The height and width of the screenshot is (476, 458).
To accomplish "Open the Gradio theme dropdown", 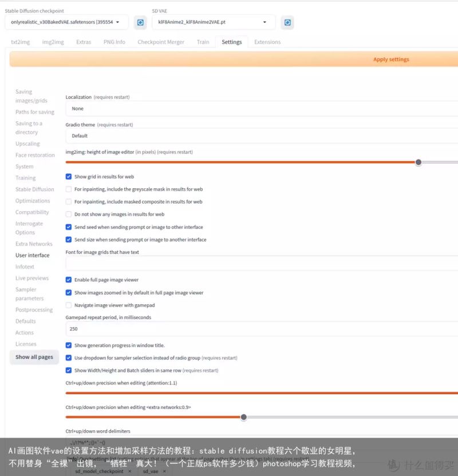I will (262, 136).
